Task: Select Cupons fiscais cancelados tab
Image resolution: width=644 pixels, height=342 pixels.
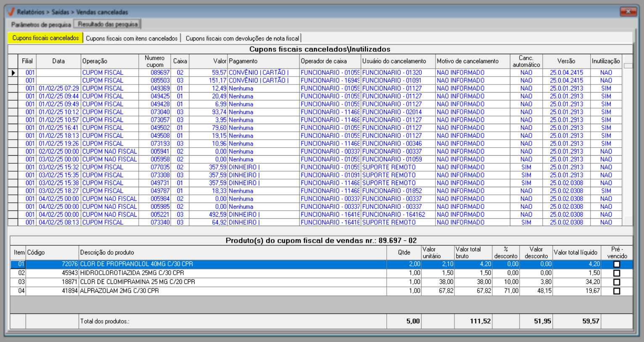Action: 45,38
